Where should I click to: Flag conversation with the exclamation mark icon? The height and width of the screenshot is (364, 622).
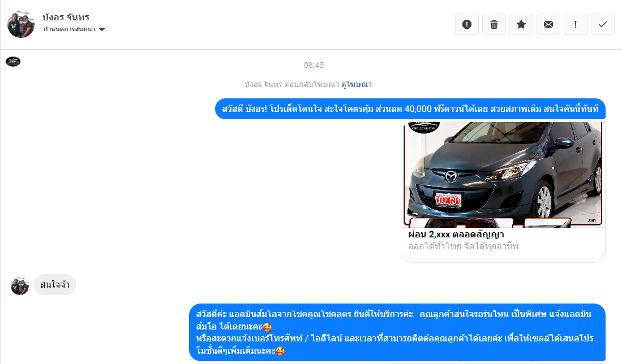(x=576, y=24)
